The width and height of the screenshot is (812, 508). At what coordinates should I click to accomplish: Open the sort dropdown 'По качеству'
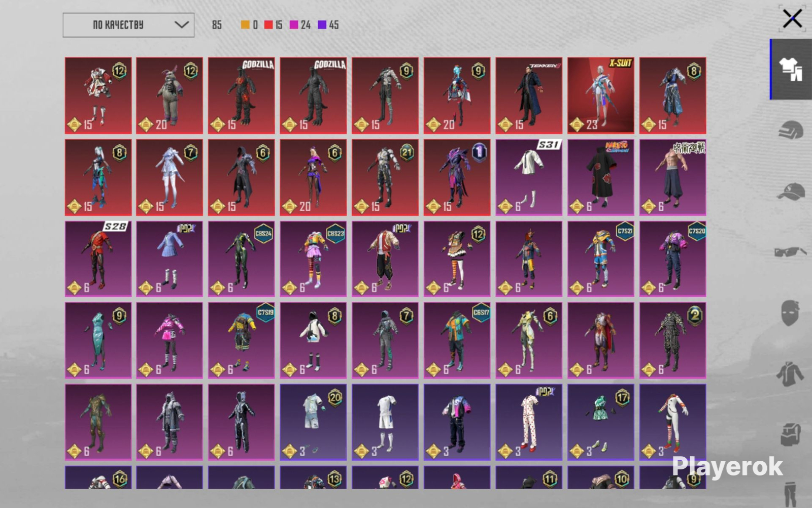point(128,25)
